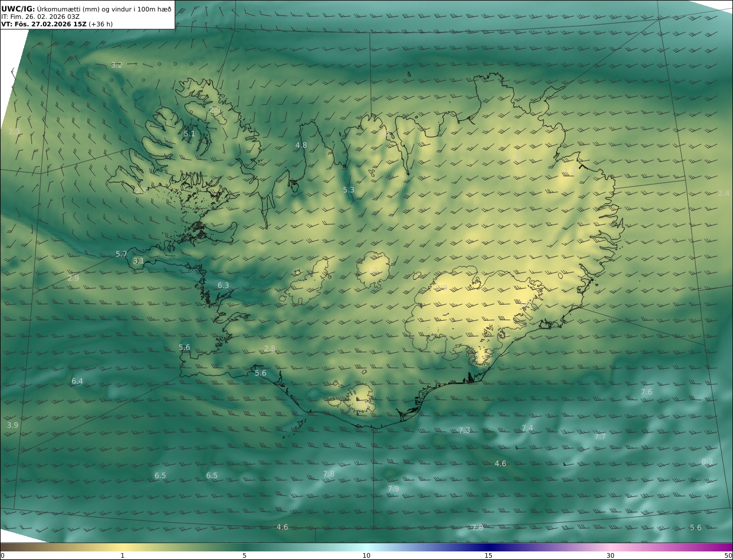
Task: Select the 6.4 value over the sea
Action: [77, 381]
